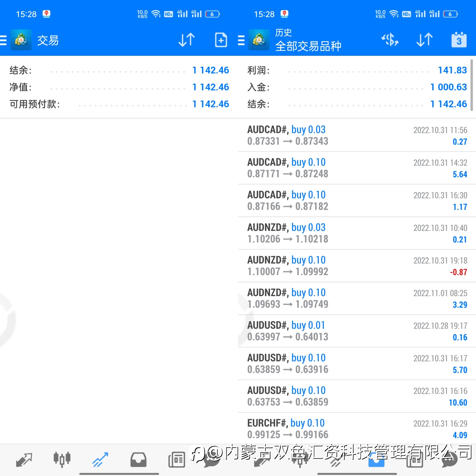The width and height of the screenshot is (476, 476).
Task: Tap Wi-Fi indicator in left status bar
Action: (x=156, y=14)
